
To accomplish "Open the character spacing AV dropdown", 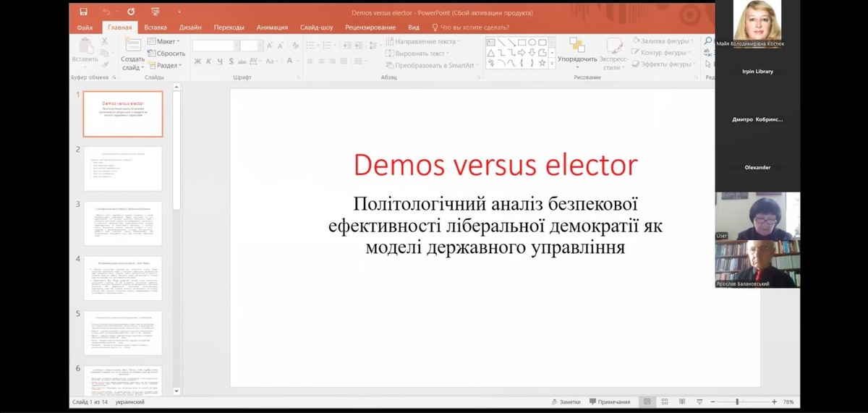I will click(x=255, y=61).
